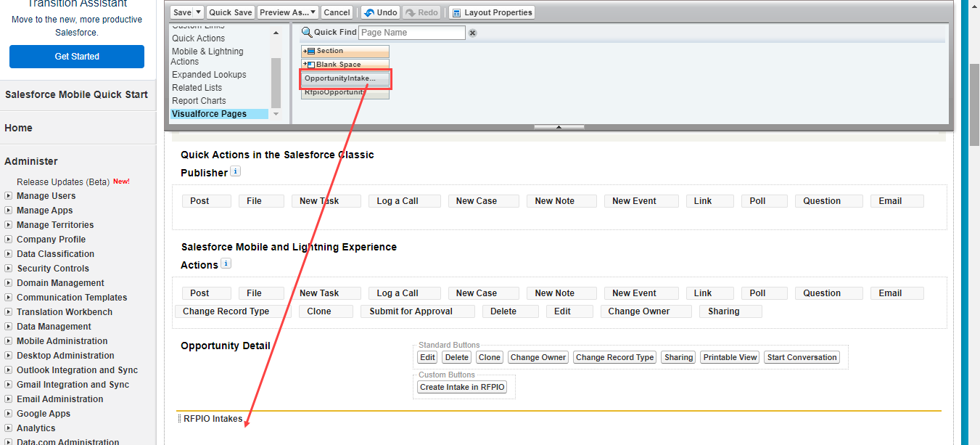Select the Sharing mobile action
Image resolution: width=980 pixels, height=445 pixels.
(x=730, y=311)
